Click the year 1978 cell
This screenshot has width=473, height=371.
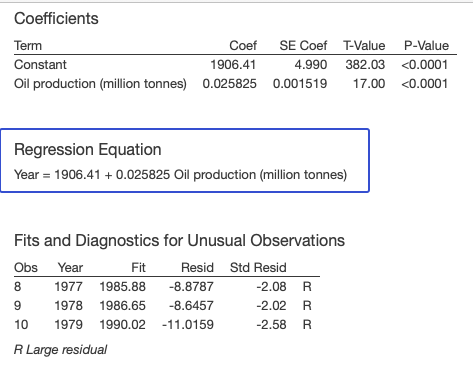click(x=69, y=306)
